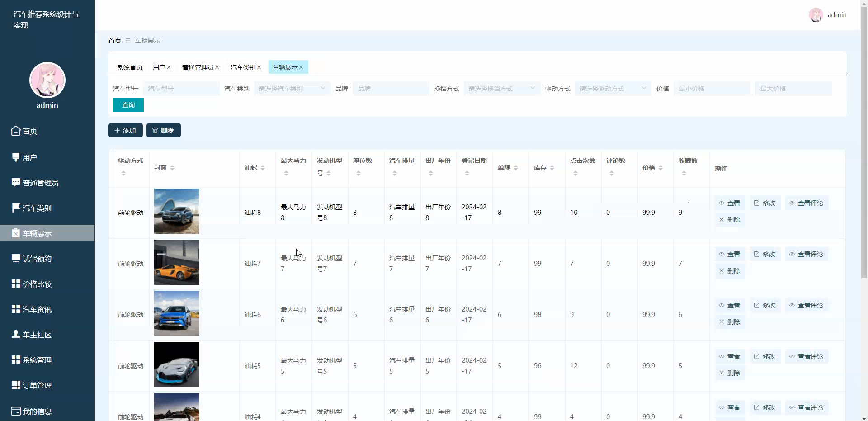Close the 汽车类别 tab
This screenshot has width=868, height=421.
259,67
